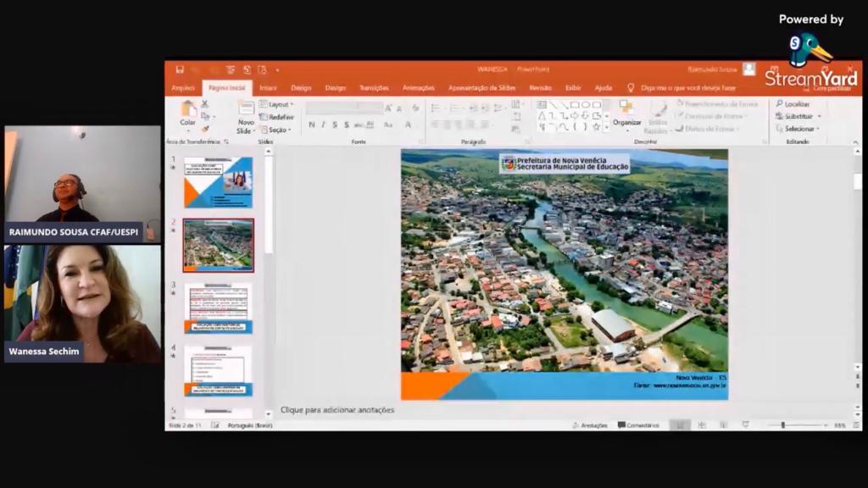The width and height of the screenshot is (868, 488).
Task: Click the 'Diga-me o que você deseja fazer' search box
Action: click(688, 88)
